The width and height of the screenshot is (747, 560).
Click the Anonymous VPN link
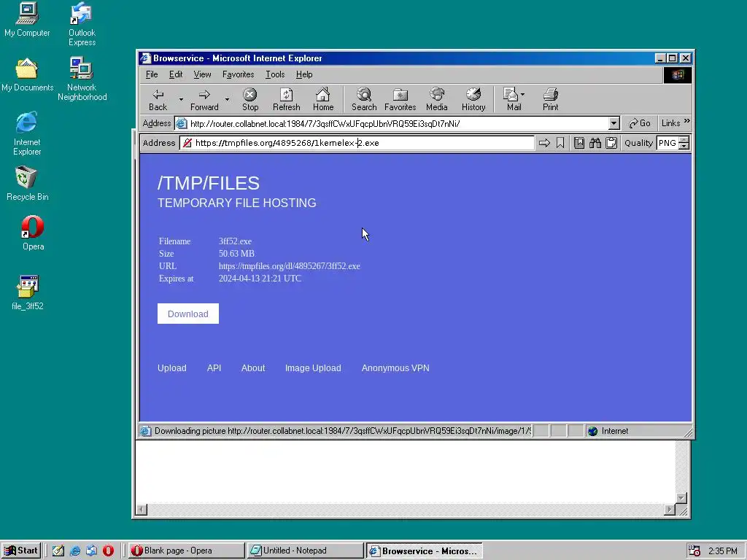(395, 368)
